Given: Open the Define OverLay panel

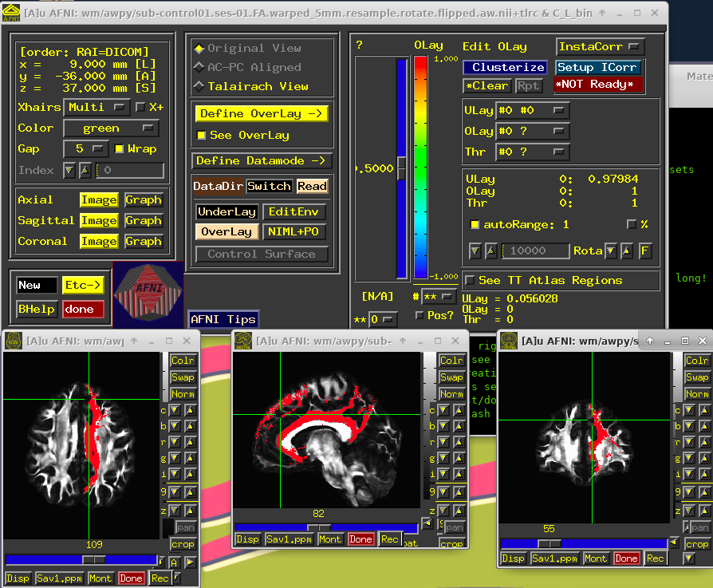Looking at the screenshot, I should [x=261, y=113].
